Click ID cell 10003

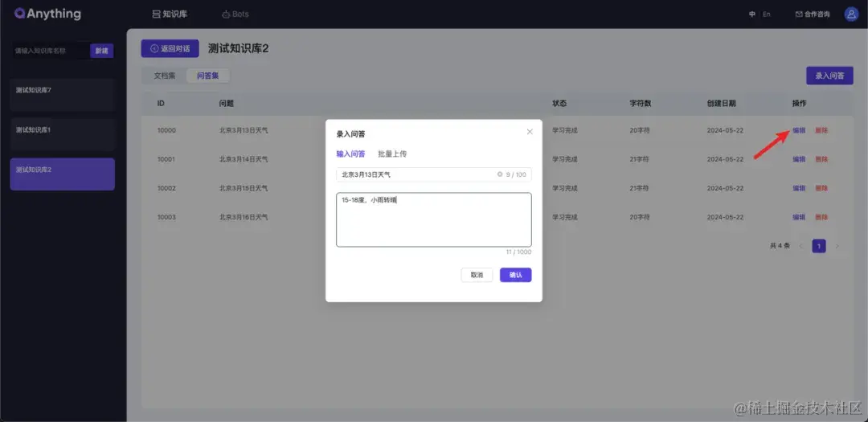point(166,217)
